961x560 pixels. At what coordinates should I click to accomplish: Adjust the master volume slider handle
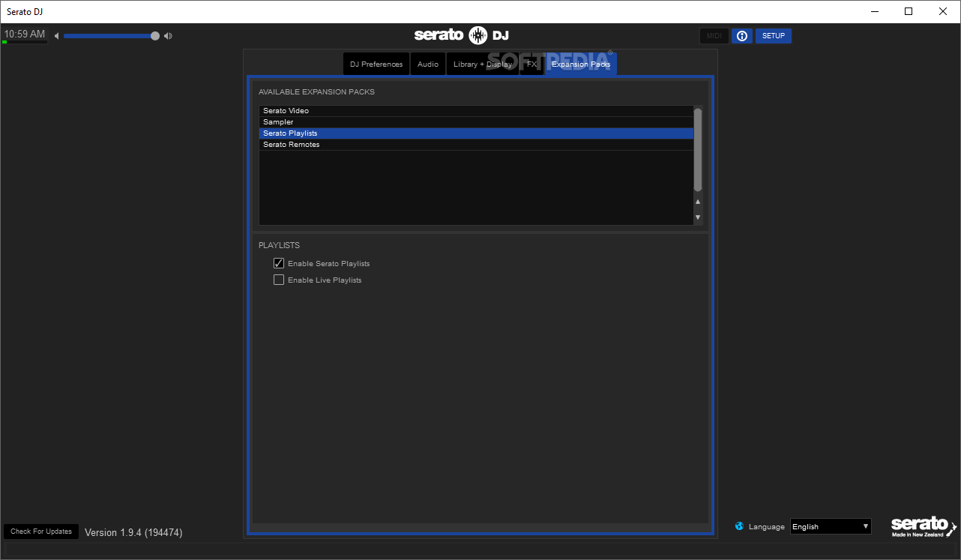(x=155, y=35)
